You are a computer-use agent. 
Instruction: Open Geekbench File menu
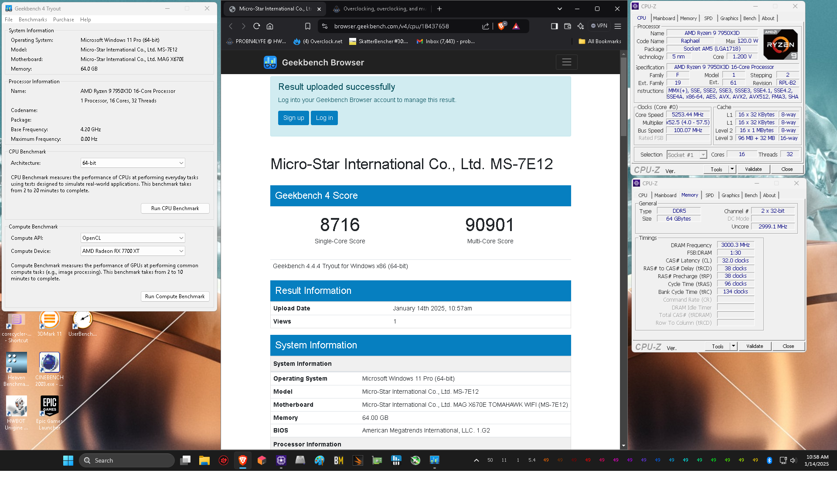tap(9, 20)
